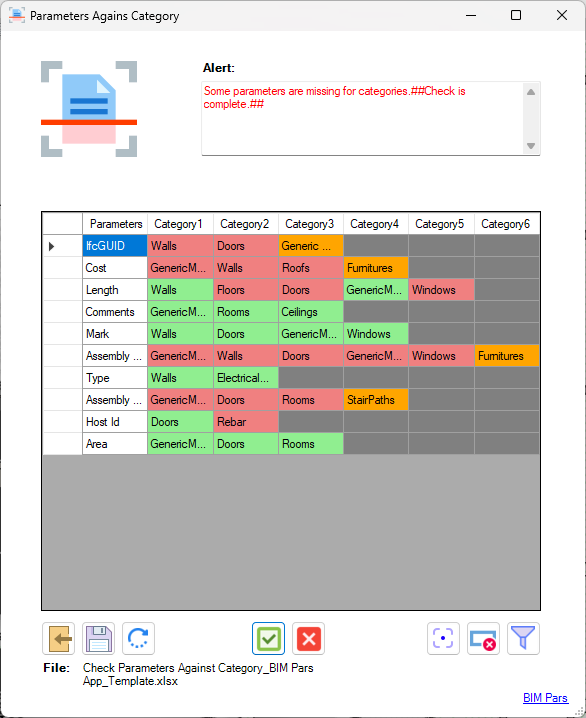Click the Category2 column header
The height and width of the screenshot is (718, 586).
(x=246, y=224)
